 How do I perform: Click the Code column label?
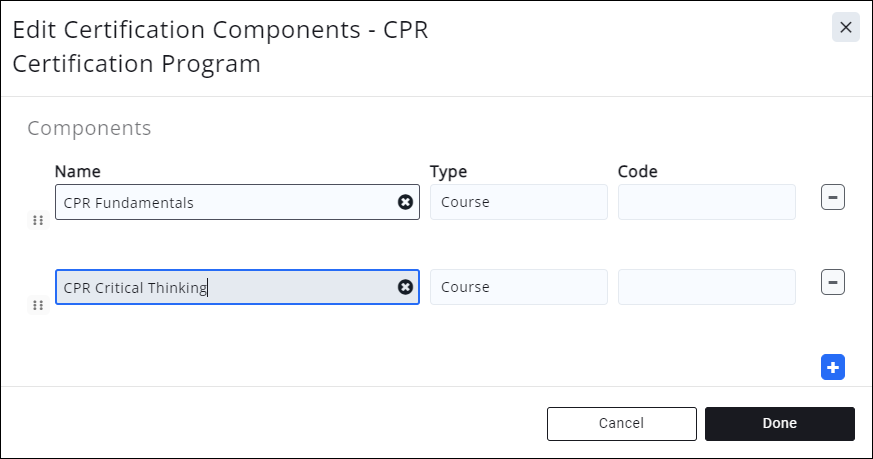coord(637,172)
